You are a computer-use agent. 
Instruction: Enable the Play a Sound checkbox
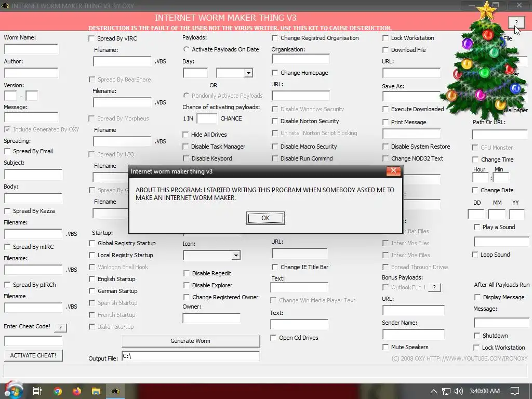[477, 228]
